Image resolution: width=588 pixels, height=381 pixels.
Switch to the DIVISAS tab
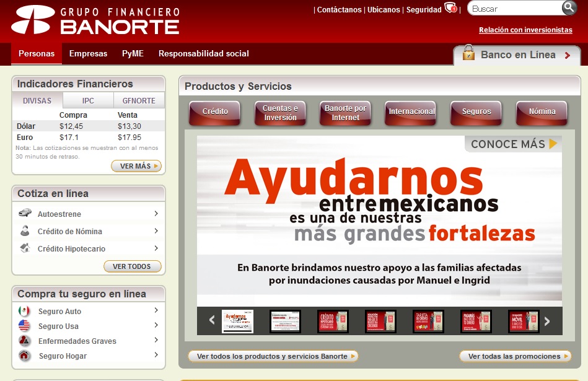[37, 100]
